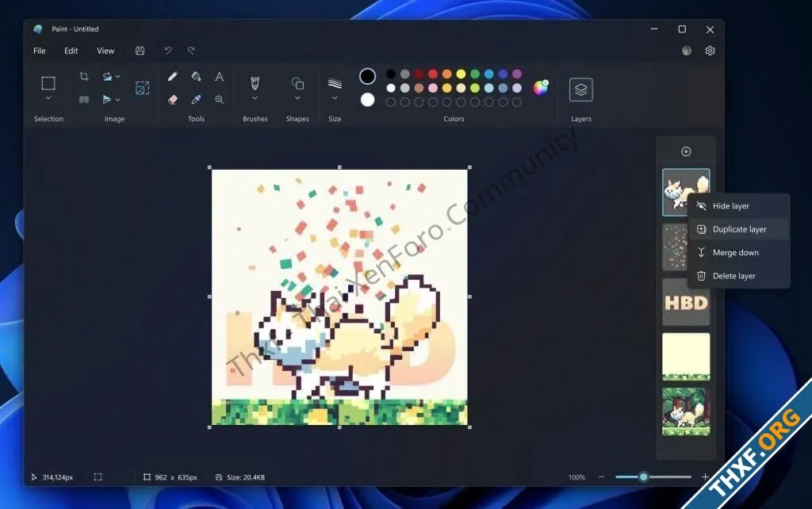Choose Hide layer in context menu
The height and width of the screenshot is (509, 812).
tap(738, 206)
